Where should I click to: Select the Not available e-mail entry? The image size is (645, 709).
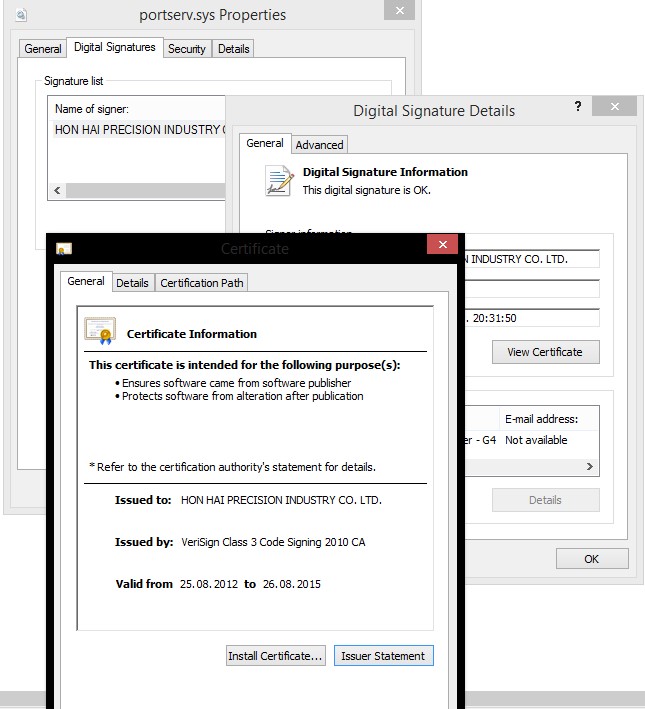(536, 440)
